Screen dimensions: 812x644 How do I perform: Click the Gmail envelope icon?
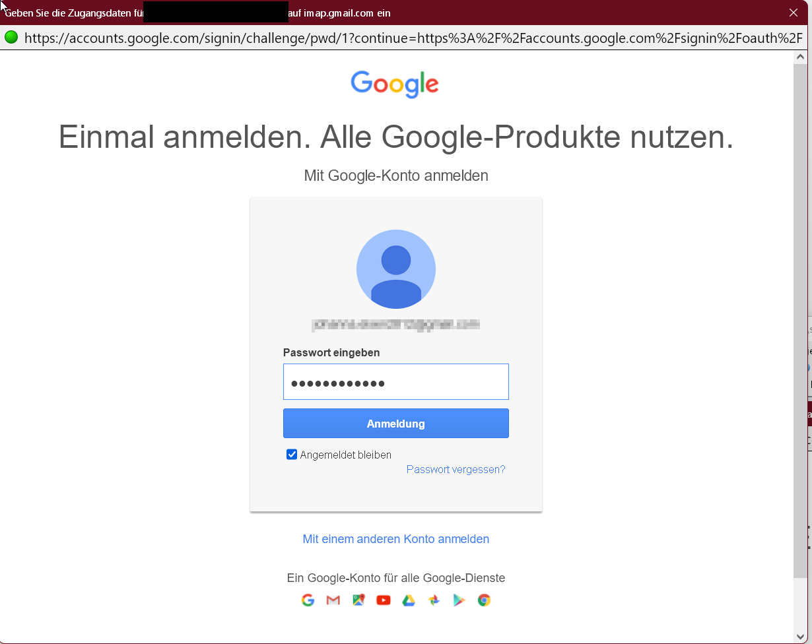333,600
